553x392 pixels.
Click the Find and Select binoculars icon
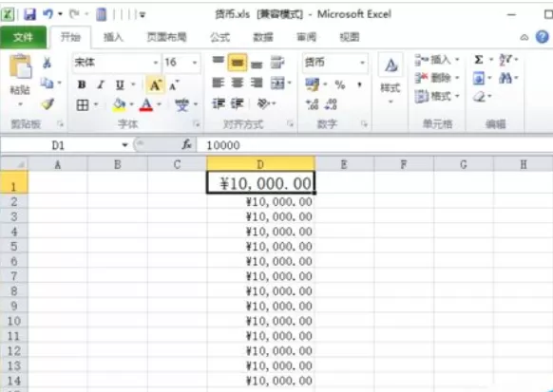coord(505,78)
